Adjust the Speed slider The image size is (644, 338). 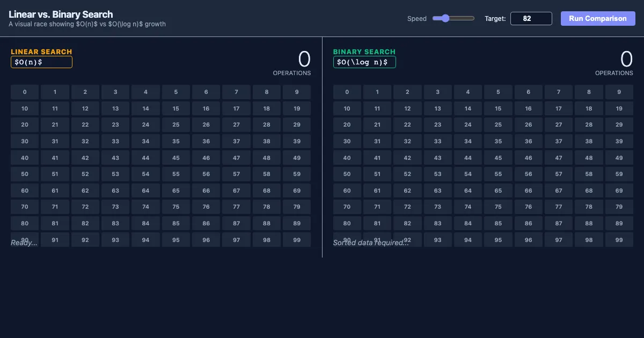point(453,18)
